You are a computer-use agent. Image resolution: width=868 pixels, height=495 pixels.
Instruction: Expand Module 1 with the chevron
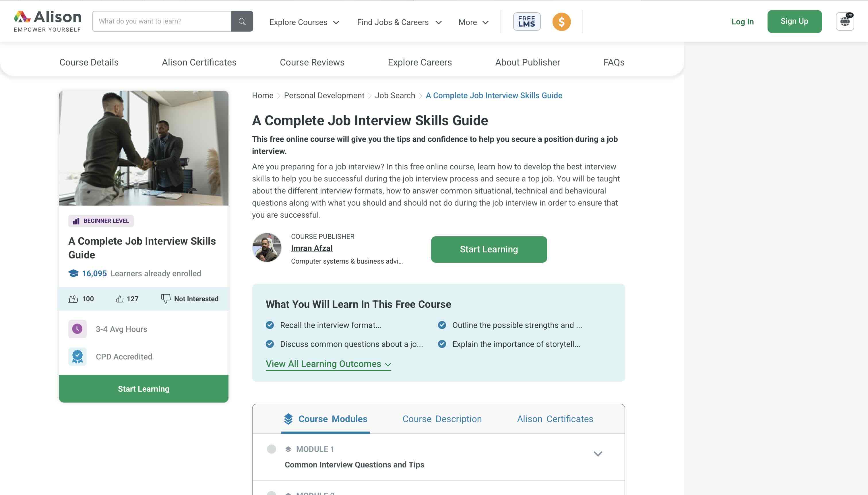pos(598,454)
